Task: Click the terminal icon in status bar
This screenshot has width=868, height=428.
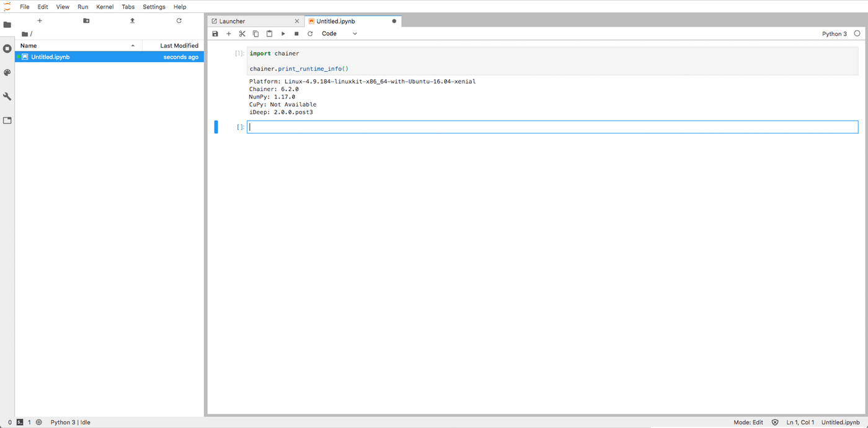Action: (20, 422)
